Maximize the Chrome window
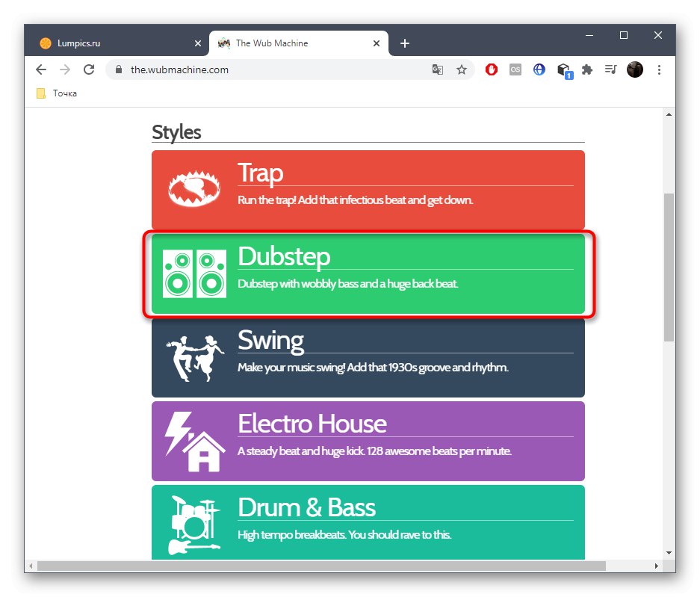 624,35
